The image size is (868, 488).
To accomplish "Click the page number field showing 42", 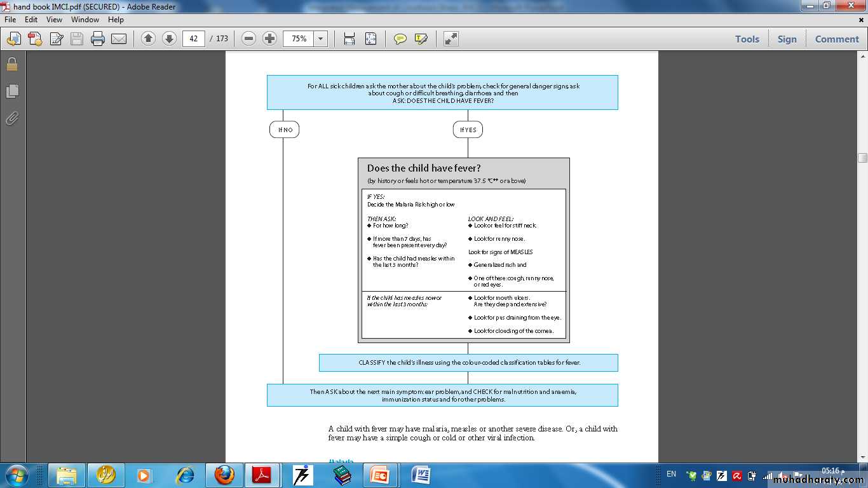I will click(x=193, y=39).
